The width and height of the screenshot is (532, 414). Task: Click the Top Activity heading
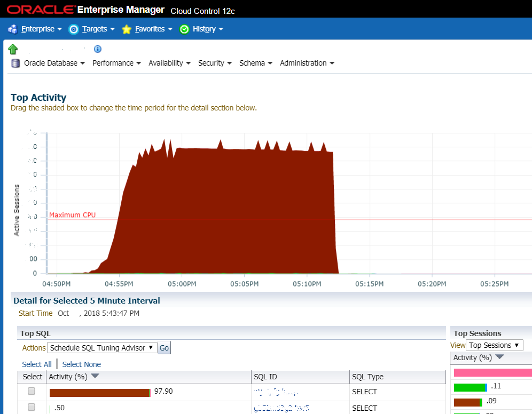38,98
